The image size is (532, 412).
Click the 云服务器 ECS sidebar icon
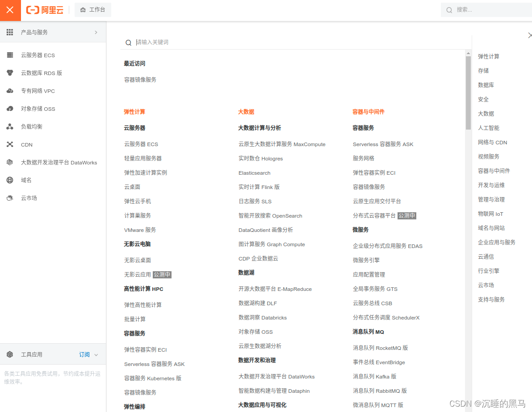[10, 55]
